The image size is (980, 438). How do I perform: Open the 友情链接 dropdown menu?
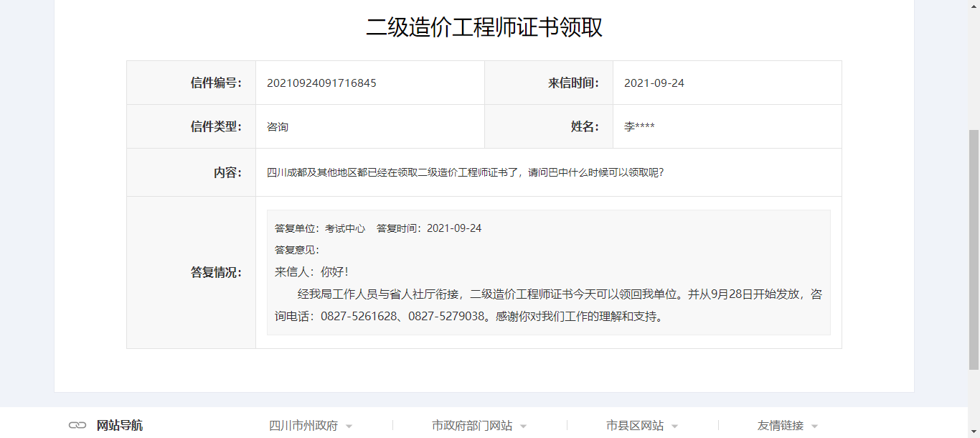point(787,426)
